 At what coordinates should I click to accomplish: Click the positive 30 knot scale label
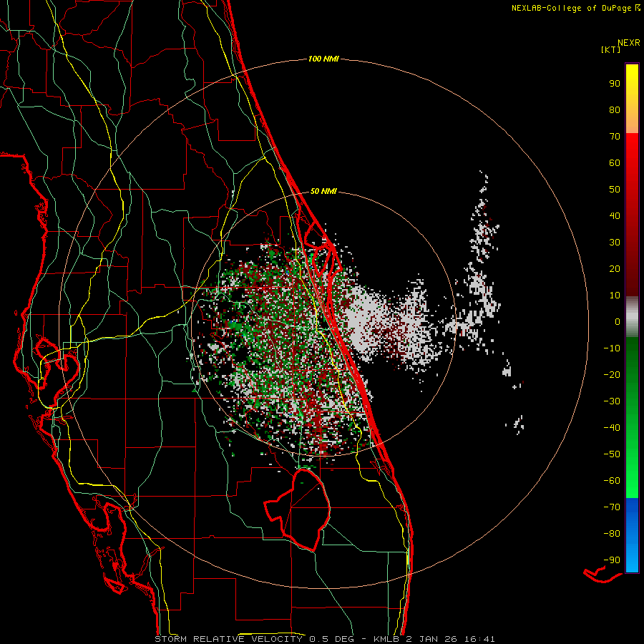pyautogui.click(x=615, y=243)
